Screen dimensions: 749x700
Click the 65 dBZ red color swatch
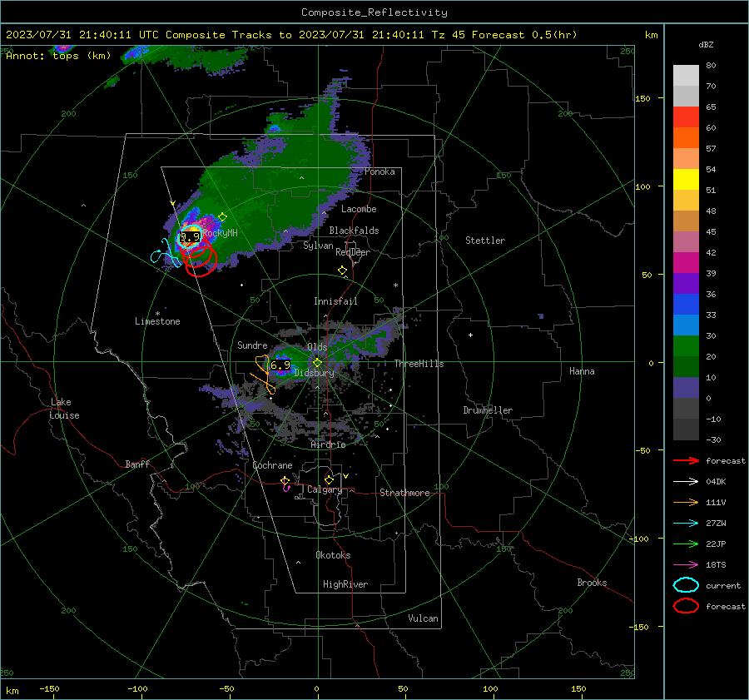686,117
